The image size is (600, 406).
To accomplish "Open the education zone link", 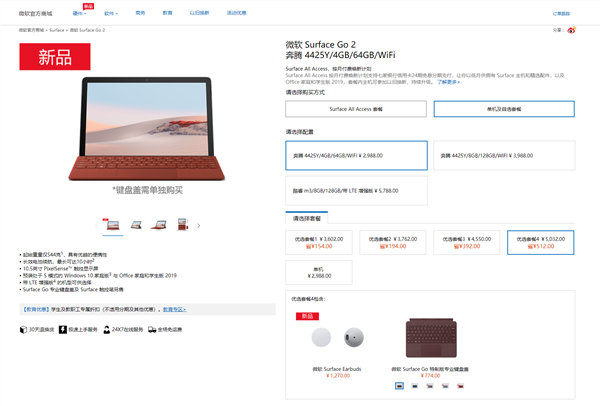I will (x=174, y=309).
